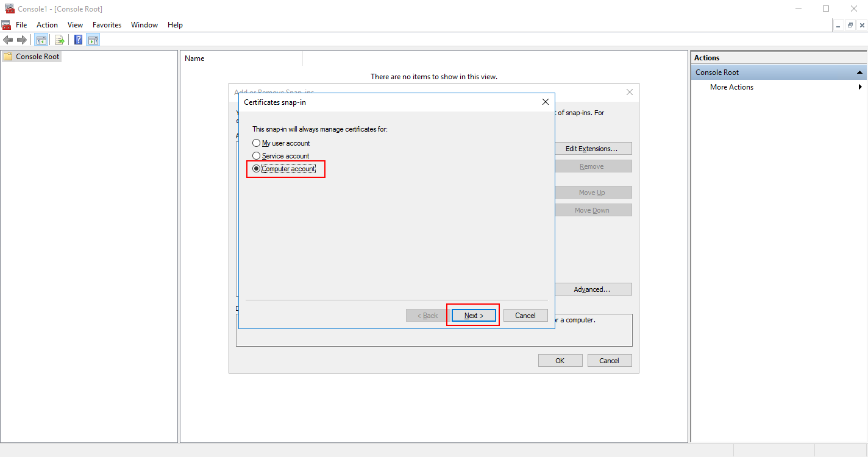Click the Next button in Certificates snap-in
The image size is (868, 457).
click(472, 315)
